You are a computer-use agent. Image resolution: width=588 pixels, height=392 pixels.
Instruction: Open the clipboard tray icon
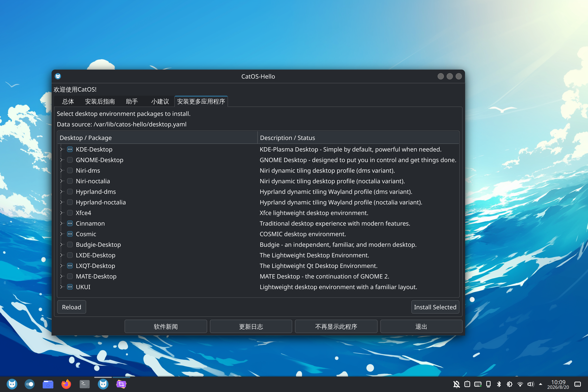[467, 384]
